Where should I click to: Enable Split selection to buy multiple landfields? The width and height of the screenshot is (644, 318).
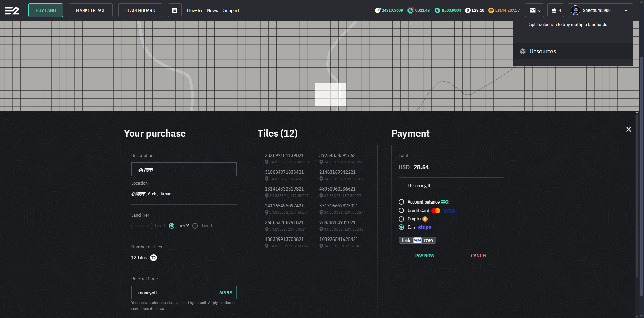click(x=522, y=25)
